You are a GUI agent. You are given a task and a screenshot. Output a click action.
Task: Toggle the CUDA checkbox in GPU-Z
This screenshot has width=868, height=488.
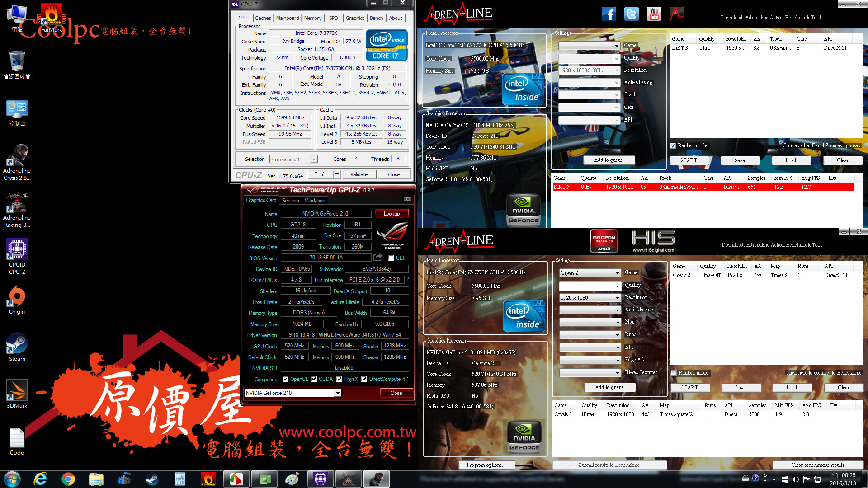(x=314, y=379)
